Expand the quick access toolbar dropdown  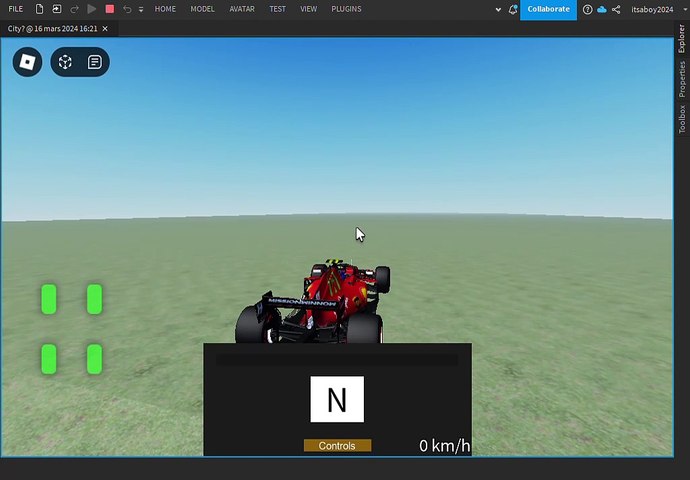(141, 9)
